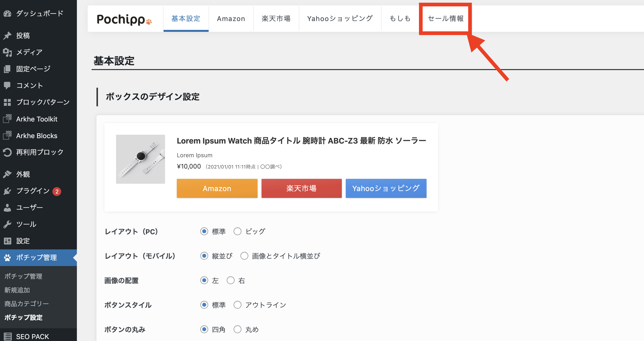Open the Arkhe Toolkit icon
This screenshot has height=341, width=644.
click(x=8, y=119)
